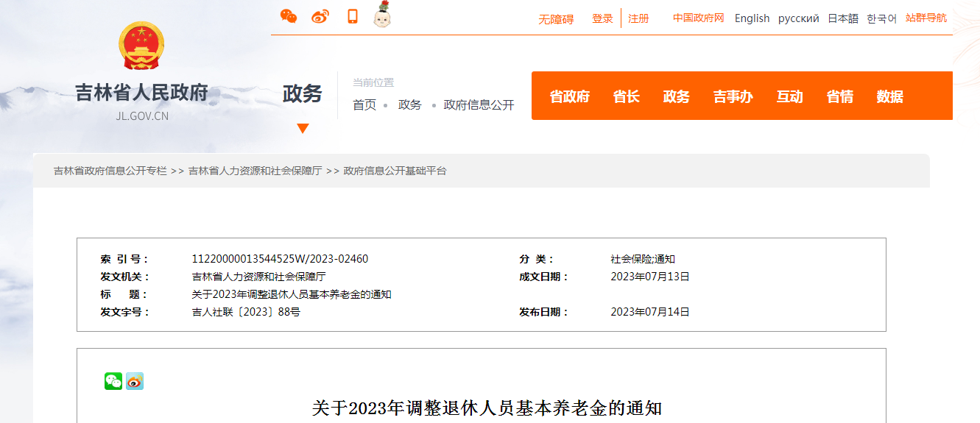Open 中国政府网 link
Screen dimensions: 980x423
tap(699, 18)
